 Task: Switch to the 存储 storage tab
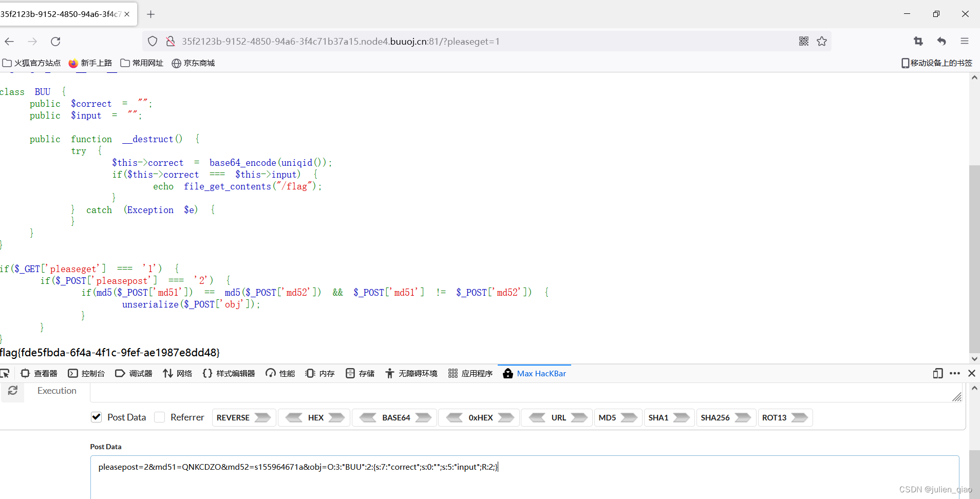360,373
